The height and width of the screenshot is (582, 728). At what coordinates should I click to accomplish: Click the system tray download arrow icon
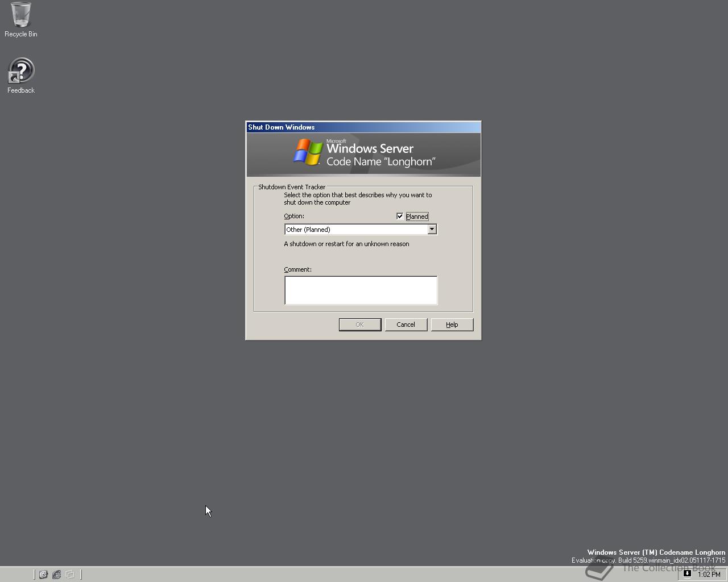[x=687, y=574]
